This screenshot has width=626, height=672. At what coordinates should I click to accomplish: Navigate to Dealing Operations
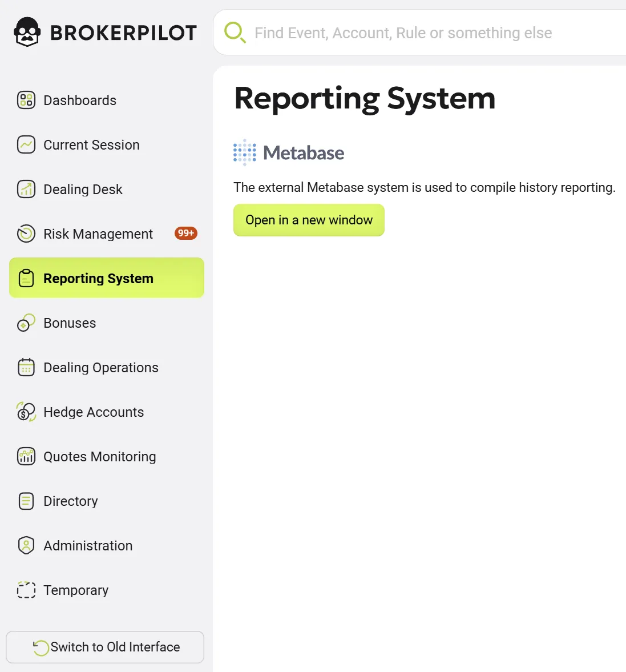(x=107, y=367)
